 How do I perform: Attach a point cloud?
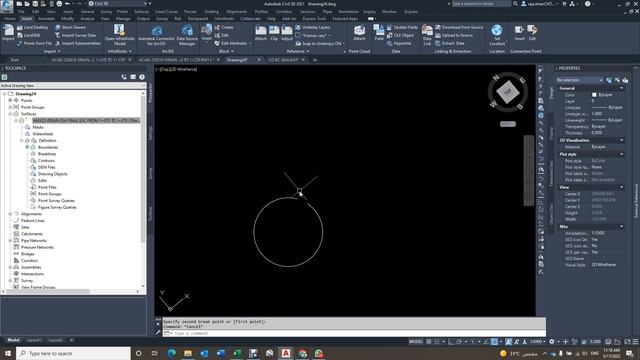click(359, 33)
